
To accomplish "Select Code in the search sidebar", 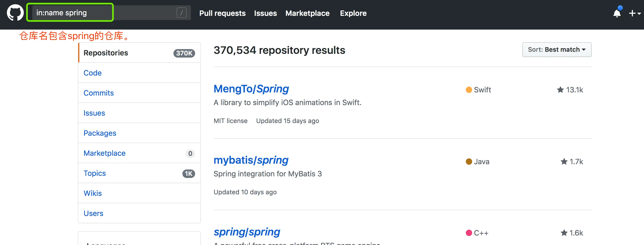I will pyautogui.click(x=93, y=73).
